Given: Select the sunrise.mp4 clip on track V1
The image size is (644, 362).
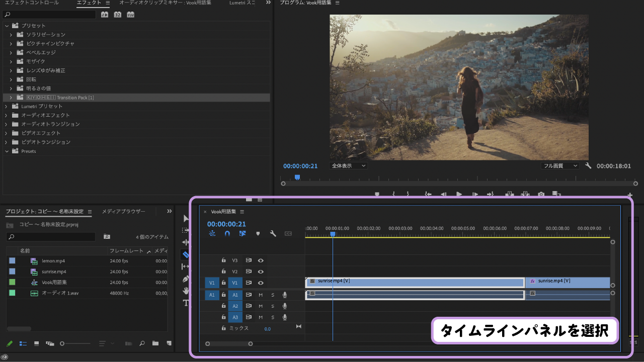Looking at the screenshot, I should point(413,282).
